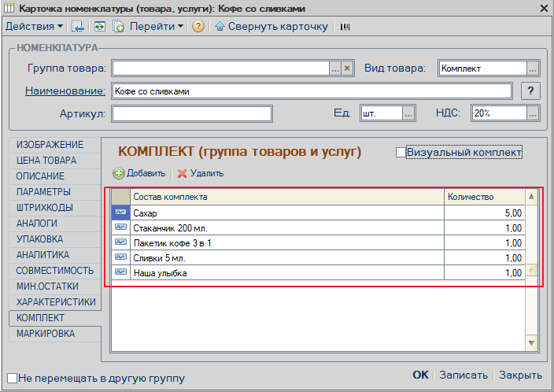Screen dimensions: 554x392
Task: Open НДС selection ellipsis button
Action: pyautogui.click(x=533, y=114)
